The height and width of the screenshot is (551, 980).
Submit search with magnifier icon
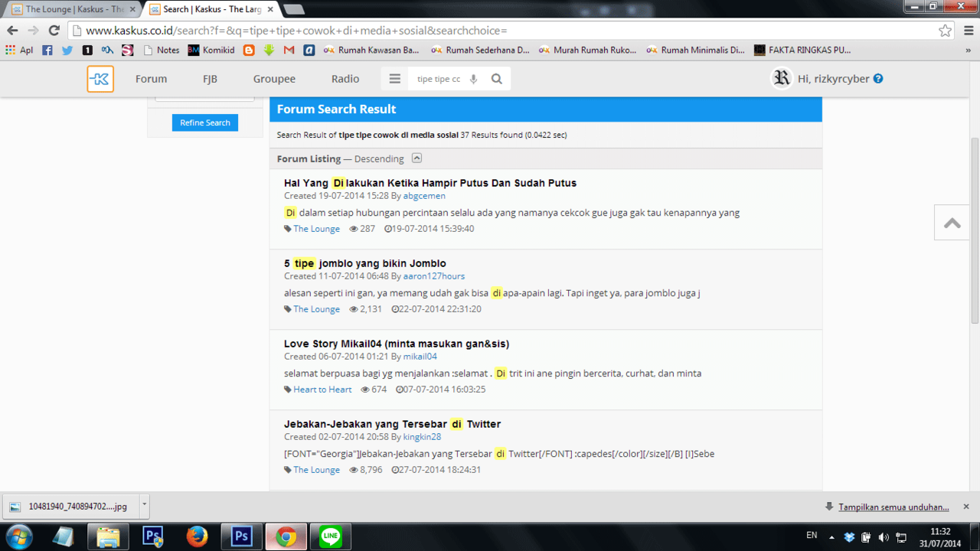497,79
